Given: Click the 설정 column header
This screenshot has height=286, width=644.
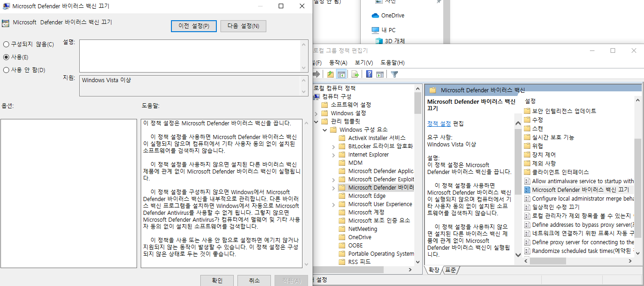Looking at the screenshot, I should 530,101.
